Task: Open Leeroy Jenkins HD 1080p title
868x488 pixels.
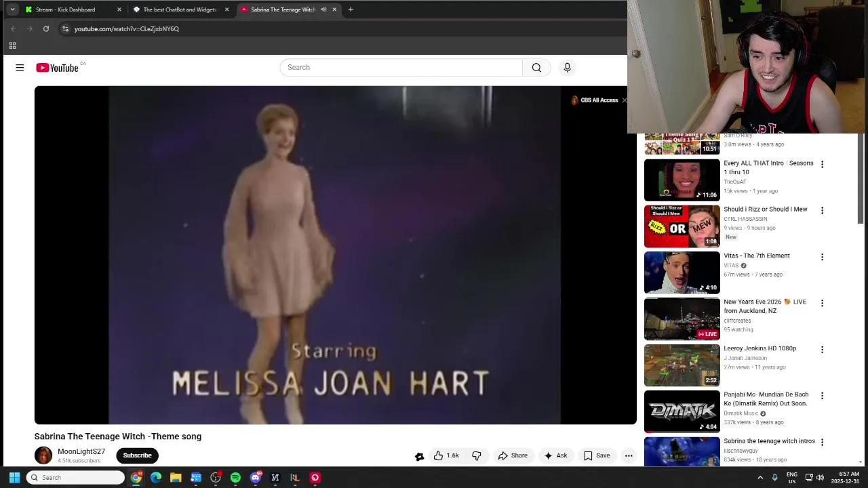Action: [759, 348]
